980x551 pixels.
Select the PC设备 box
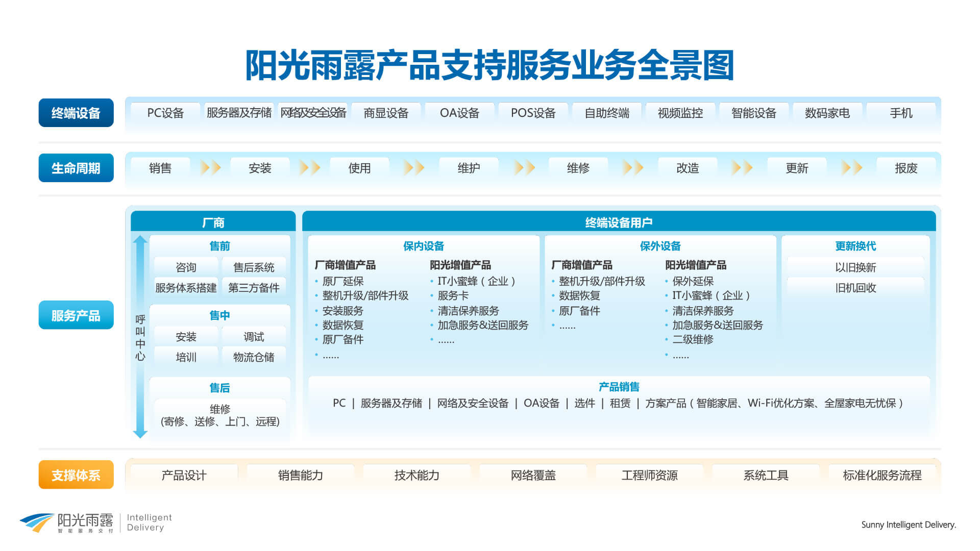pyautogui.click(x=165, y=113)
